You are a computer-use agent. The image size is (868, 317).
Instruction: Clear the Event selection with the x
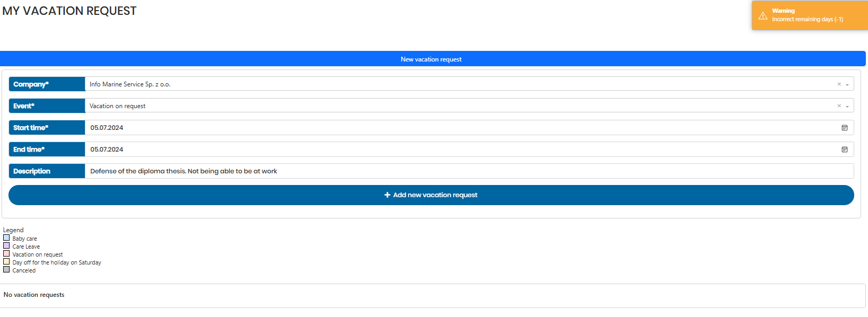click(x=839, y=106)
